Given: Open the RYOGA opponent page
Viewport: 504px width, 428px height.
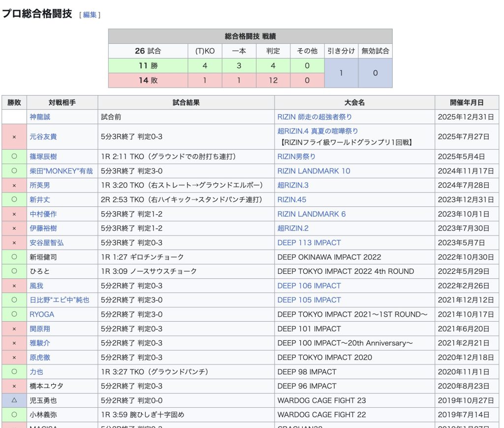Looking at the screenshot, I should (x=42, y=314).
